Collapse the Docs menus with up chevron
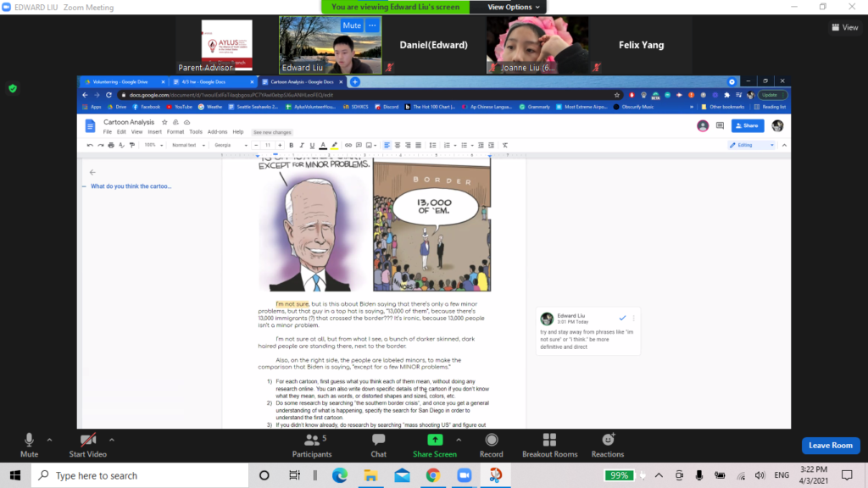 (x=784, y=145)
